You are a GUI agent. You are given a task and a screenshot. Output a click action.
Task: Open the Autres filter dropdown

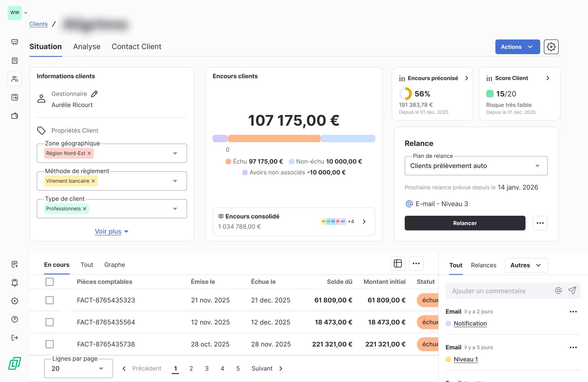(526, 265)
